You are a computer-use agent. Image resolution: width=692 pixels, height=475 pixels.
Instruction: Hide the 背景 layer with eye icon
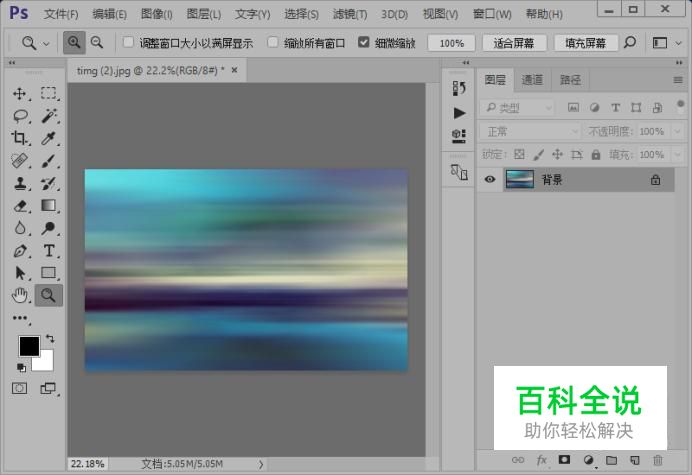coord(490,180)
